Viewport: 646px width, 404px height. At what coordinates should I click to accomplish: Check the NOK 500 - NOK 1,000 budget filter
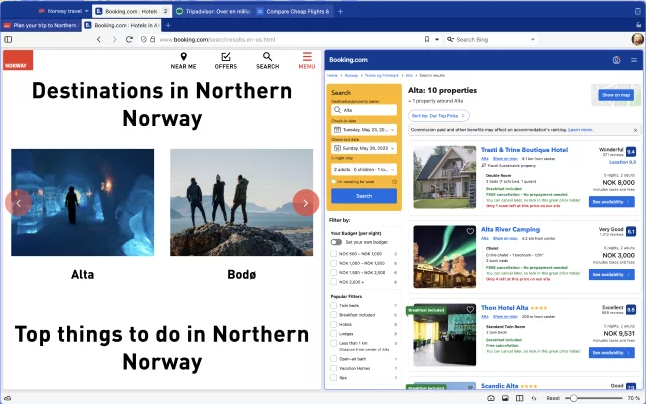click(x=334, y=254)
